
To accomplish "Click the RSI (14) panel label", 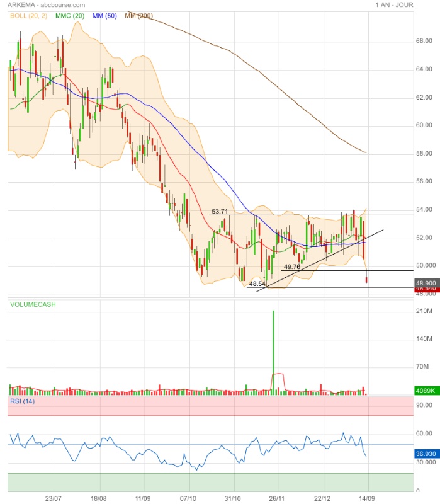I will coord(22,401).
